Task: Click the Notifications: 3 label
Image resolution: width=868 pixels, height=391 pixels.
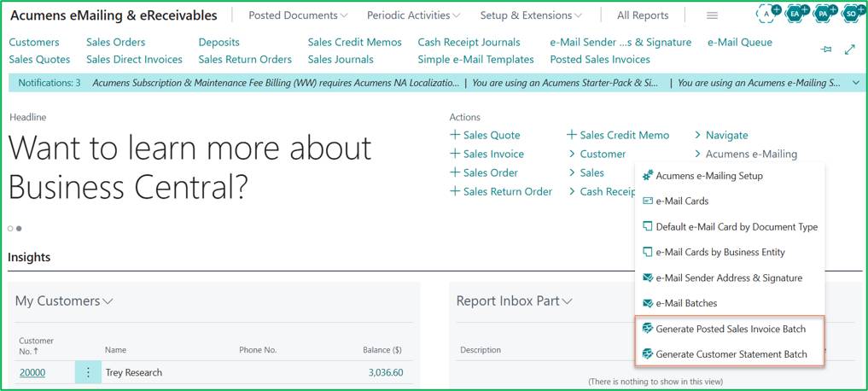Action: coord(50,83)
